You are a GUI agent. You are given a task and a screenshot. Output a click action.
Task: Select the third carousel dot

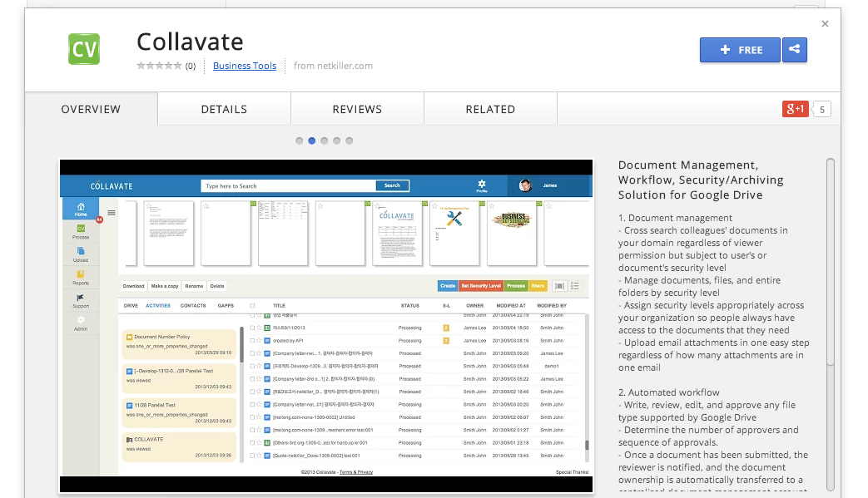pos(325,141)
